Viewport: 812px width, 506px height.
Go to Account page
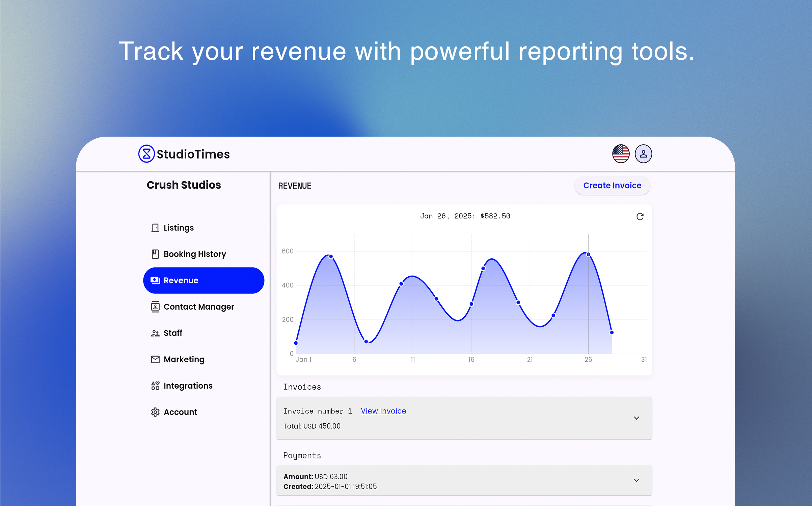[x=204, y=412]
